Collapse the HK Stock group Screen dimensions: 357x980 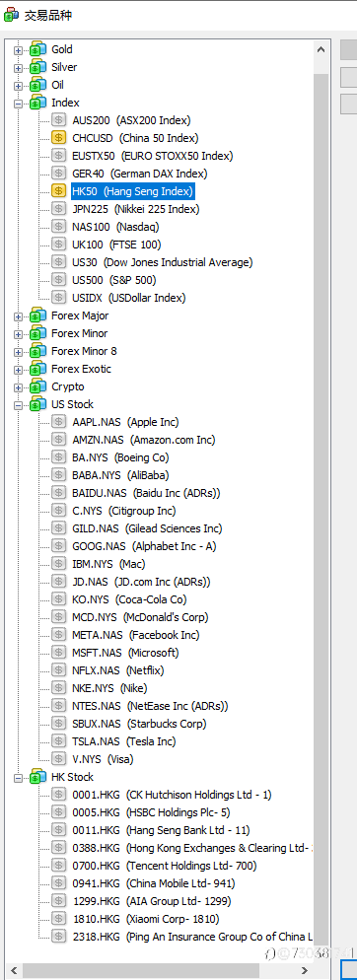pos(18,778)
